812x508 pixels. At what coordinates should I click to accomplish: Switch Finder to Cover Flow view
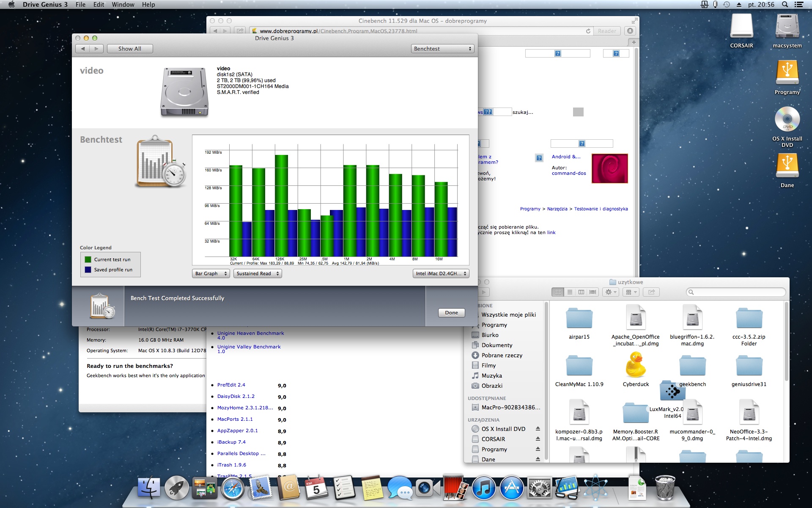coord(593,292)
